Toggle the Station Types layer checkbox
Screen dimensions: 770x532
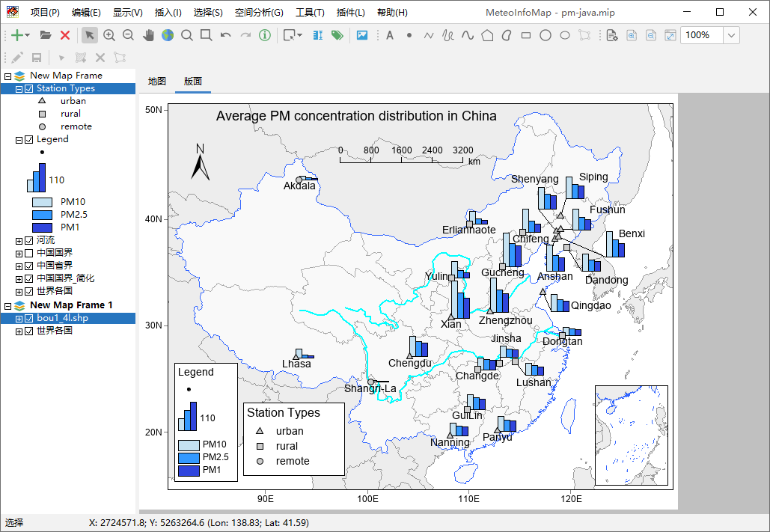(29, 88)
